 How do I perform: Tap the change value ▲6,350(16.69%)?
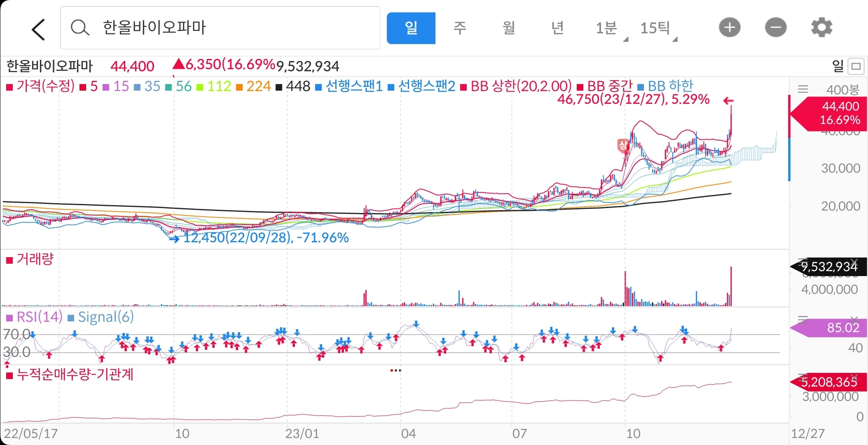(x=224, y=65)
